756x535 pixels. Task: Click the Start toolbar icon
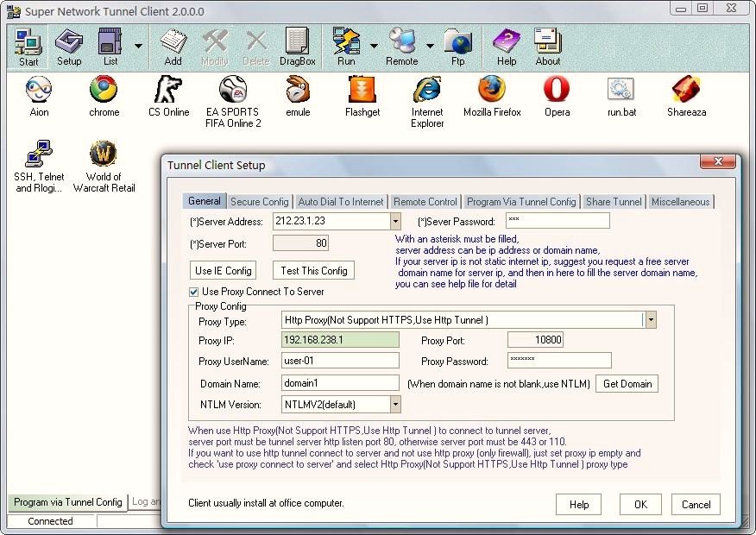[28, 47]
